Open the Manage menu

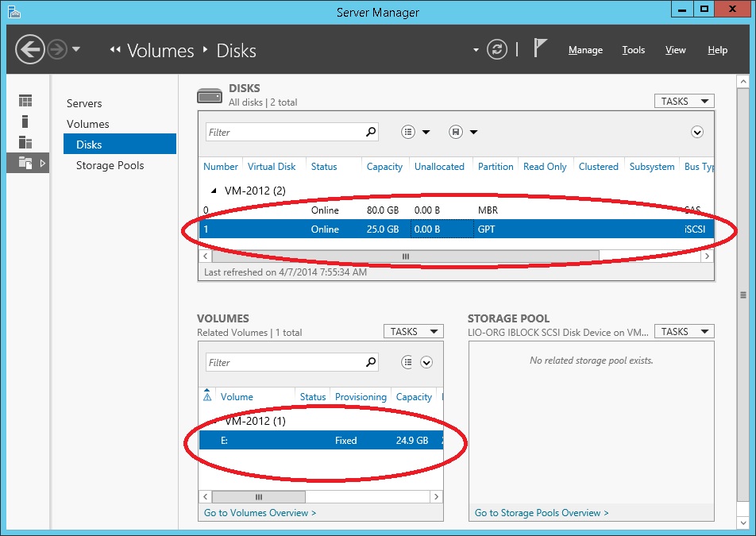pyautogui.click(x=585, y=50)
